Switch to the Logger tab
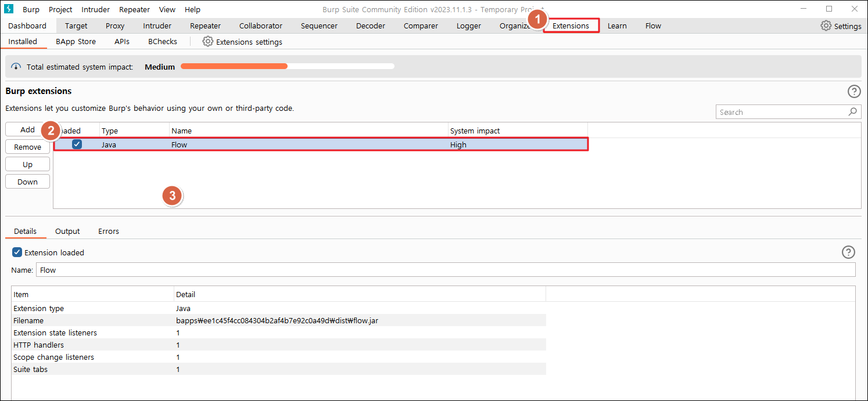This screenshot has width=868, height=401. coord(468,26)
